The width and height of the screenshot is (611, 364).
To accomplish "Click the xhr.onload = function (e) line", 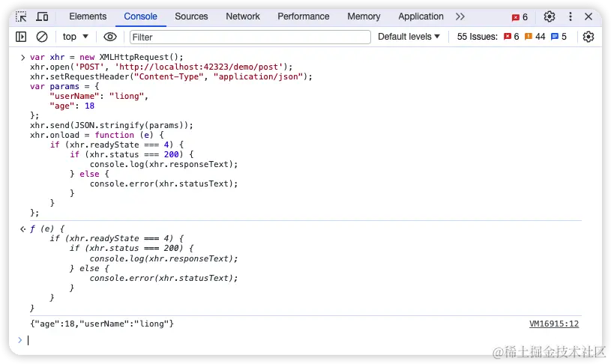I will 97,135.
